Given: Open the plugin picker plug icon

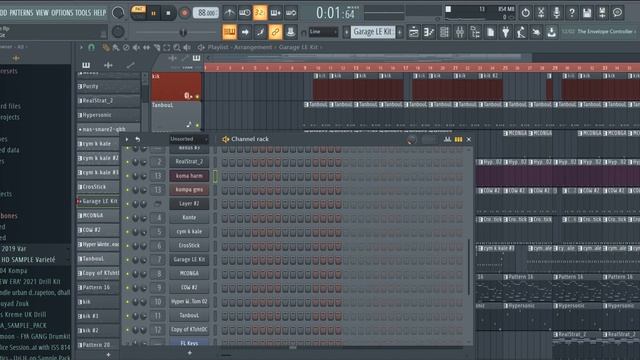Looking at the screenshot, I should click(x=505, y=32).
